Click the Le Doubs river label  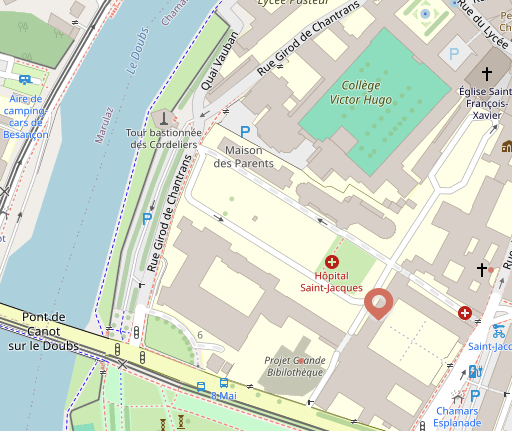point(137,51)
